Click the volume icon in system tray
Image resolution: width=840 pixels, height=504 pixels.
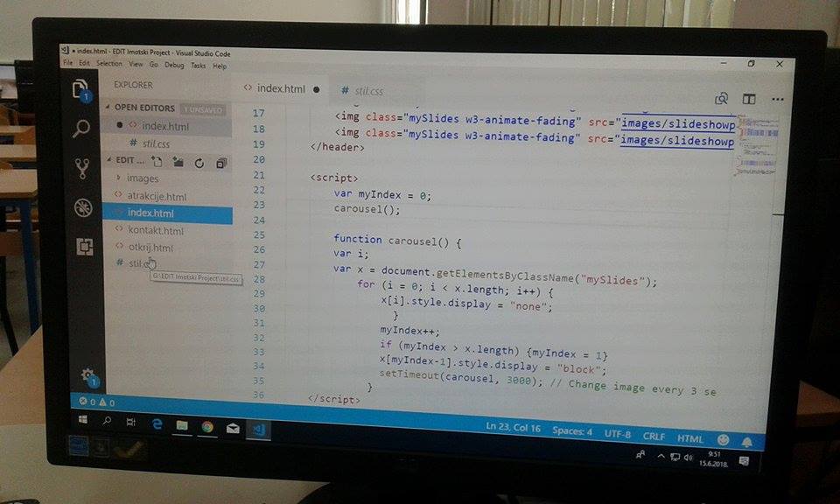point(689,458)
